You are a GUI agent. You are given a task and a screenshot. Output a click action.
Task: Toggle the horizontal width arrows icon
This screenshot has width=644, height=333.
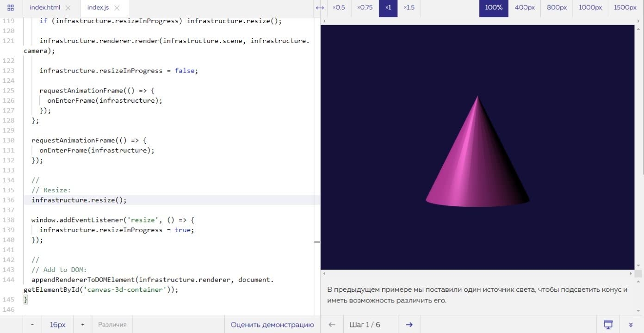point(320,8)
